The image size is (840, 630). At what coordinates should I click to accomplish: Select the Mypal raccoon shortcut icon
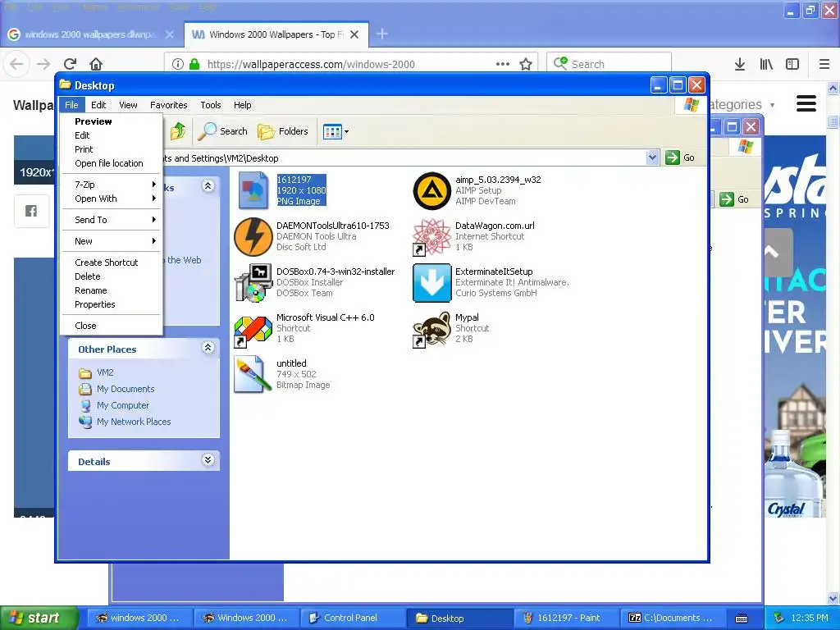coord(431,328)
